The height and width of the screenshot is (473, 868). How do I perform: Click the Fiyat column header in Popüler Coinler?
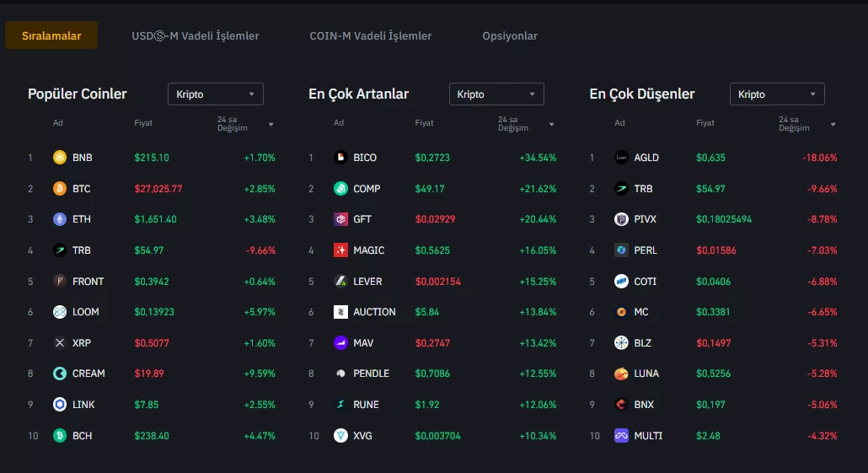click(x=143, y=123)
